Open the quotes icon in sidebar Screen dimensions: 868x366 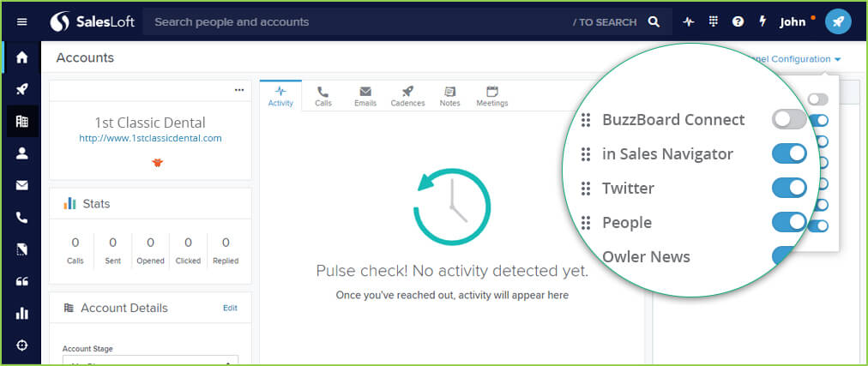pyautogui.click(x=22, y=281)
